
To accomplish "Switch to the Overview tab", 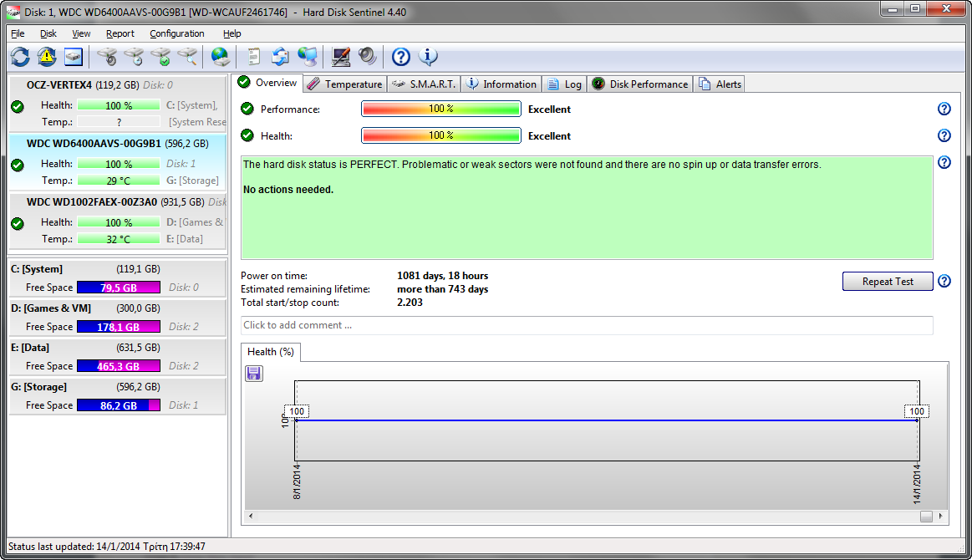I will [267, 83].
